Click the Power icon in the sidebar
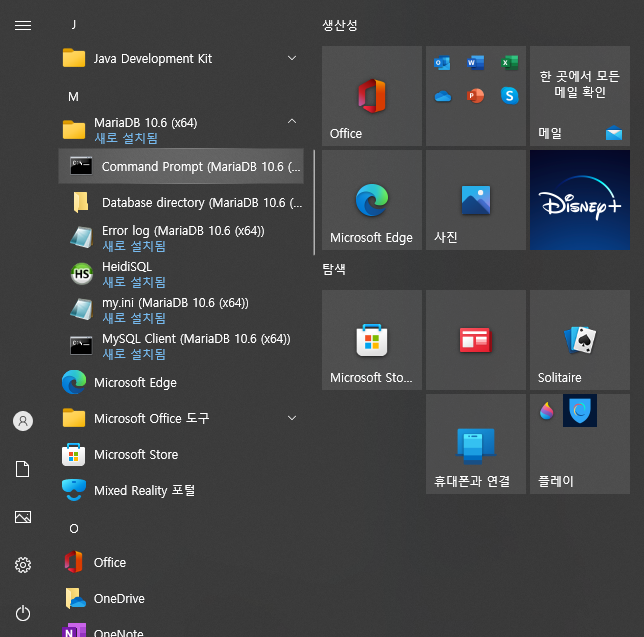 point(23,613)
